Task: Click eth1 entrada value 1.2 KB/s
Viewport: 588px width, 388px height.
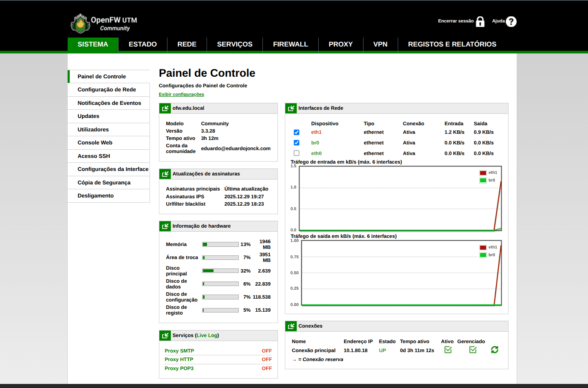Action: coord(454,132)
